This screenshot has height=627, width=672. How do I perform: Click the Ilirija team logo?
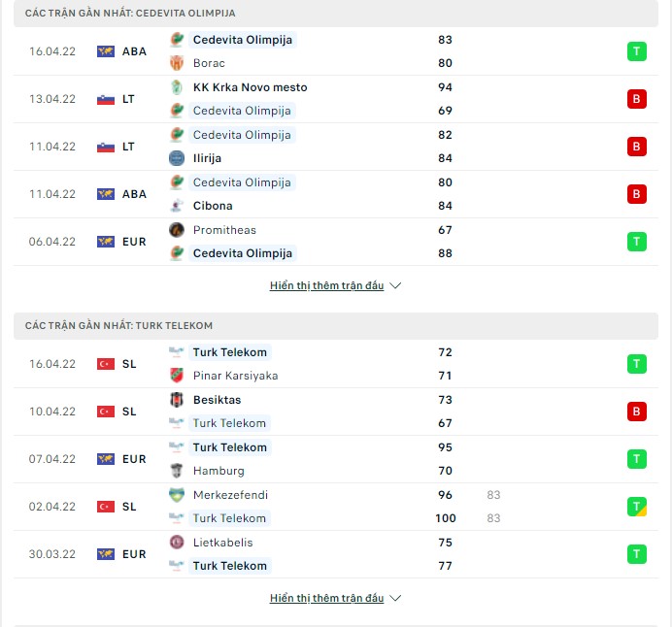point(177,158)
